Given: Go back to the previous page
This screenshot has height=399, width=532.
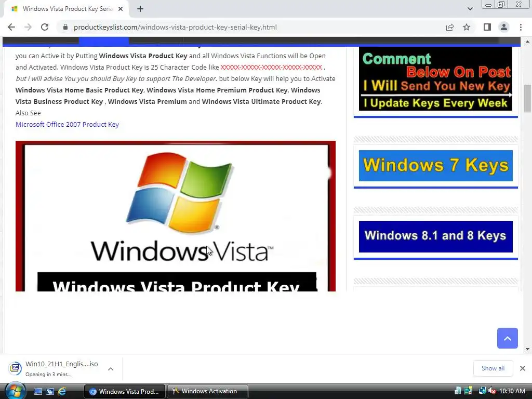Looking at the screenshot, I should pyautogui.click(x=11, y=27).
